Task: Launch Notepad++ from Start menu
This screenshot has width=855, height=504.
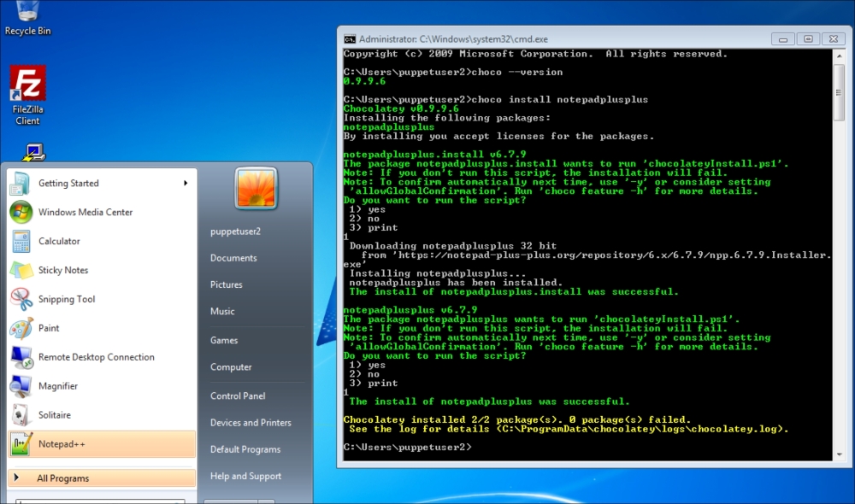Action: 61,444
